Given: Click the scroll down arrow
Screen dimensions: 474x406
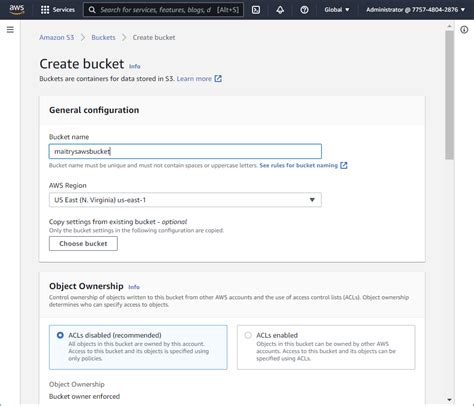Looking at the screenshot, I should pyautogui.click(x=449, y=400).
